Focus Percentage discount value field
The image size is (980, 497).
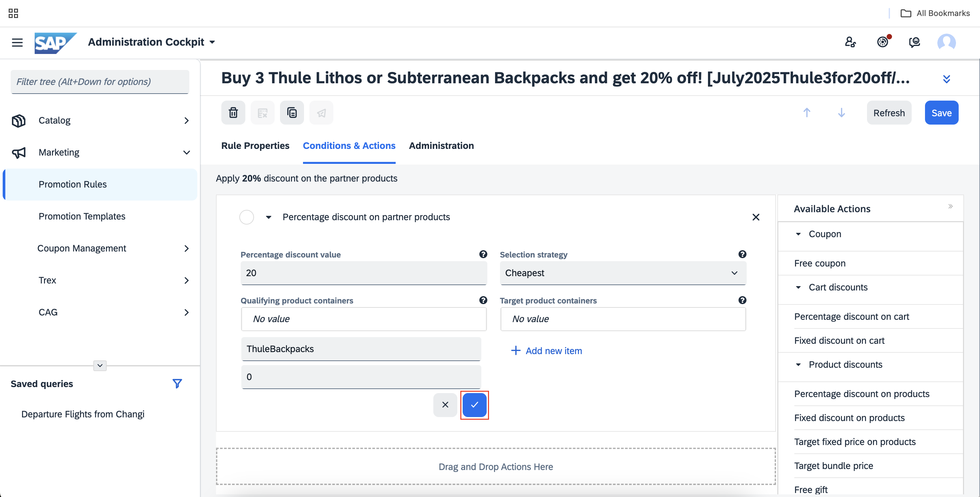[x=364, y=272]
